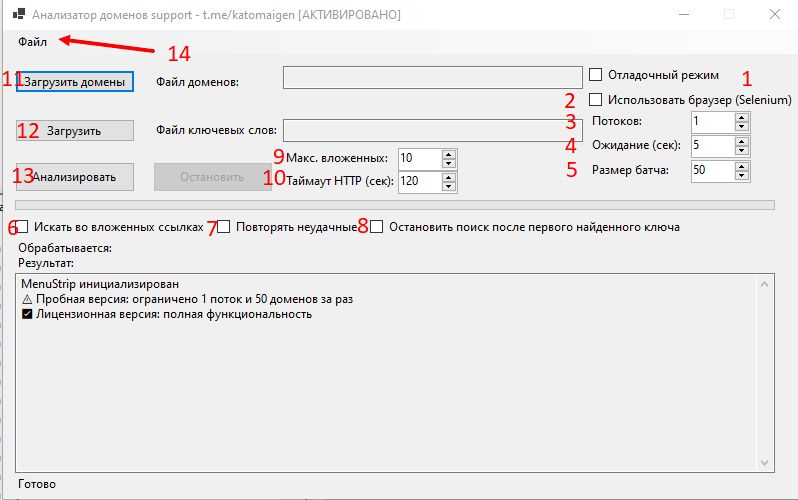
Task: Check Искать во вложенных ссылках
Action: point(23,227)
